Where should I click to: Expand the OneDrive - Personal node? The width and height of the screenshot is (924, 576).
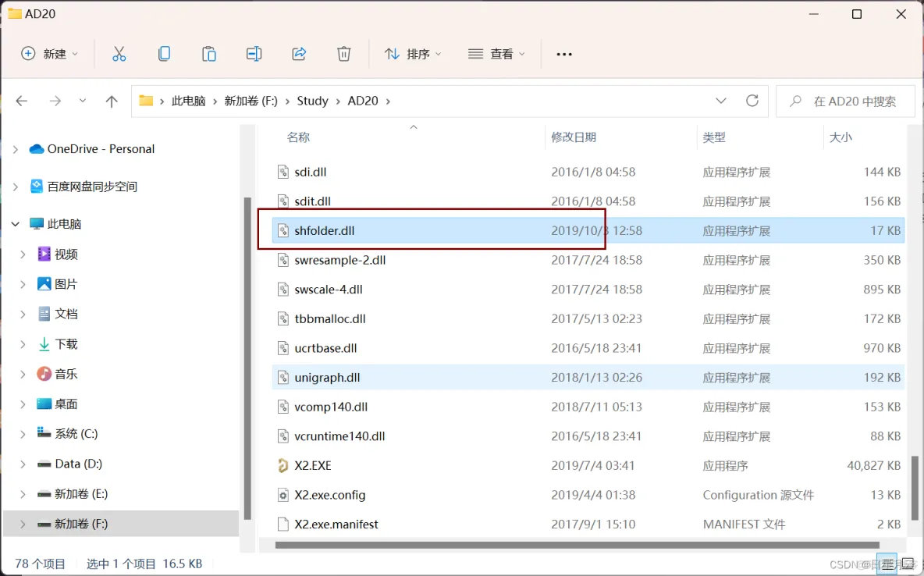click(16, 150)
